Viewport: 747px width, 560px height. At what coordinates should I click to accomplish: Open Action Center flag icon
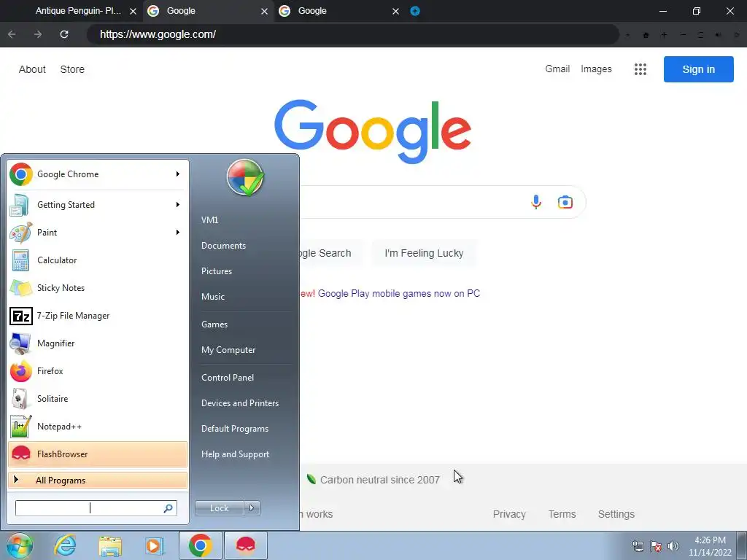656,546
